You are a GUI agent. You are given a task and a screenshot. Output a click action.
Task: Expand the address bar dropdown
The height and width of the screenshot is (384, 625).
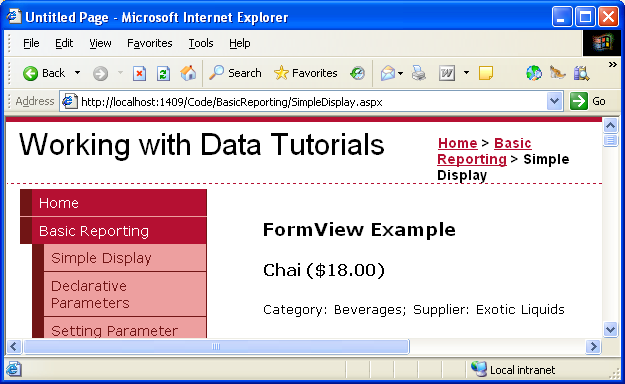pos(554,101)
